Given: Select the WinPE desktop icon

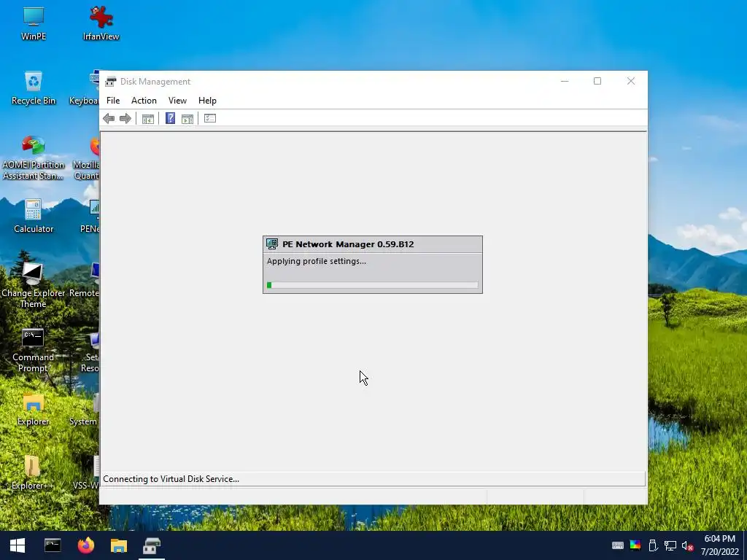Looking at the screenshot, I should (34, 24).
